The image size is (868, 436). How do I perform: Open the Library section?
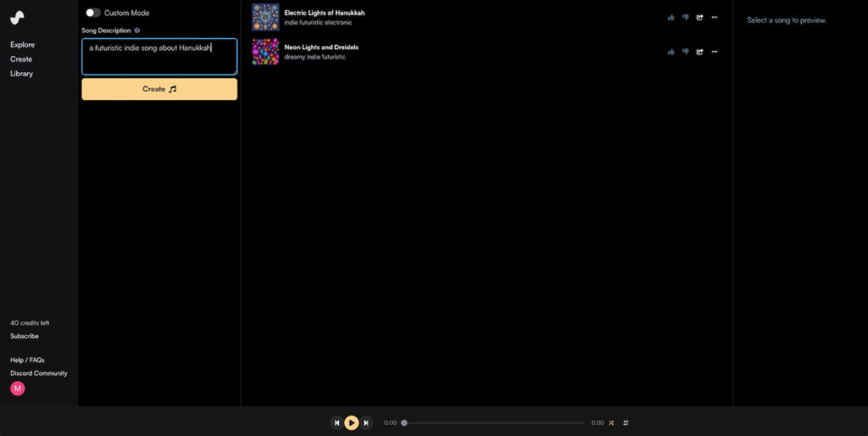click(22, 74)
